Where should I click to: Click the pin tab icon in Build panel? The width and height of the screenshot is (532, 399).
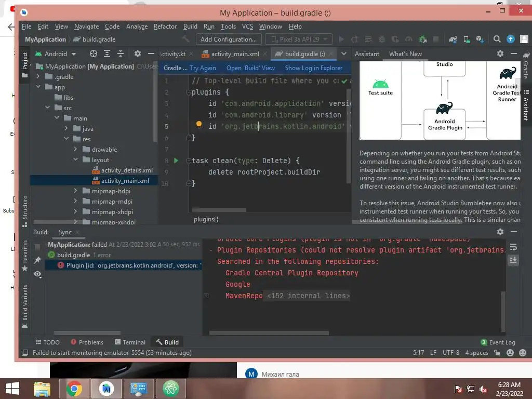pyautogui.click(x=37, y=260)
